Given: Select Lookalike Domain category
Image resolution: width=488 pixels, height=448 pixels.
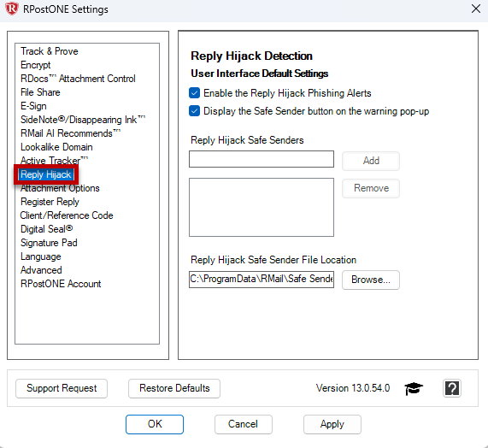Looking at the screenshot, I should (x=56, y=147).
